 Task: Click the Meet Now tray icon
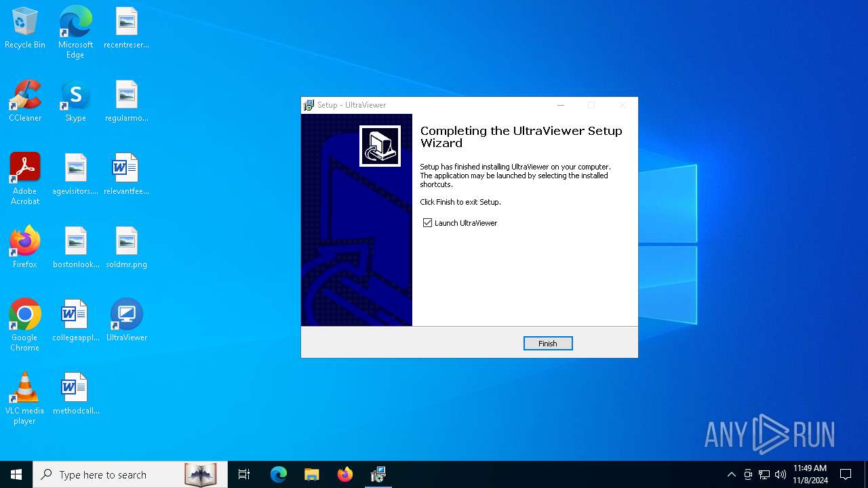748,474
